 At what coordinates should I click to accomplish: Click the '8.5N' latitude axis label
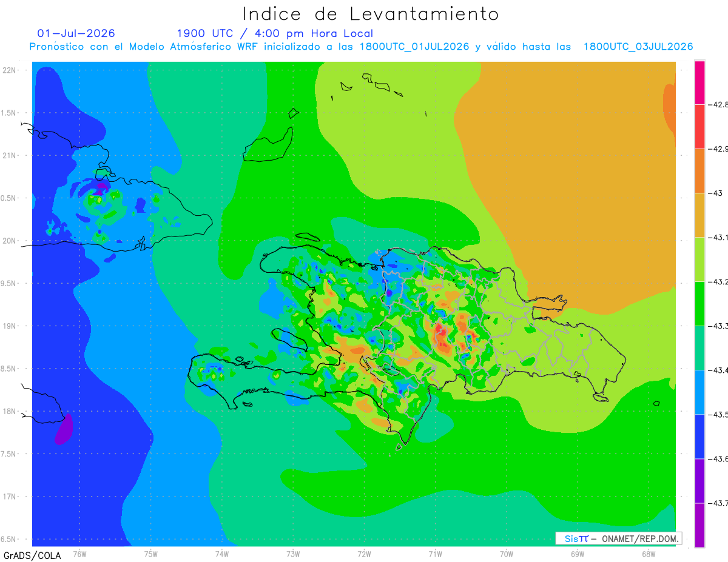[x=9, y=369]
